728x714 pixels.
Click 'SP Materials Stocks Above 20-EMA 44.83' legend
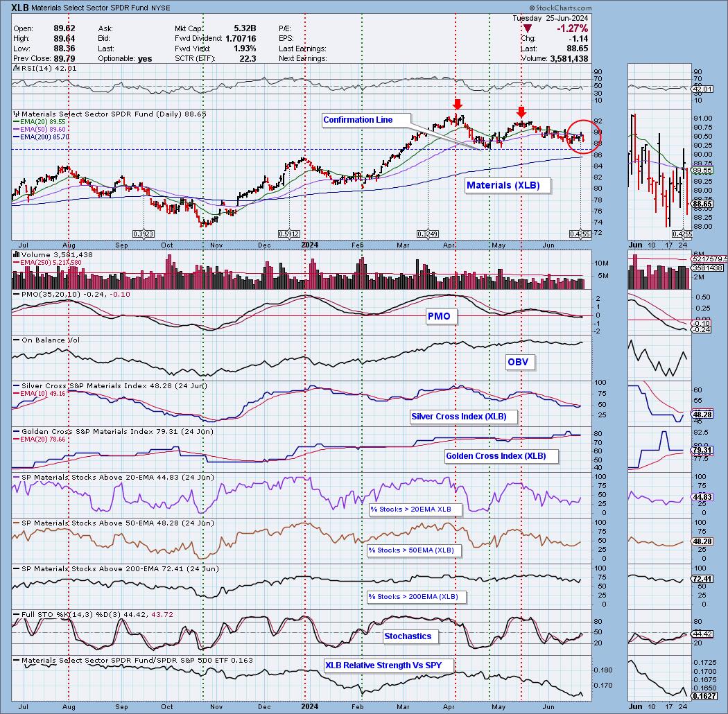(114, 477)
